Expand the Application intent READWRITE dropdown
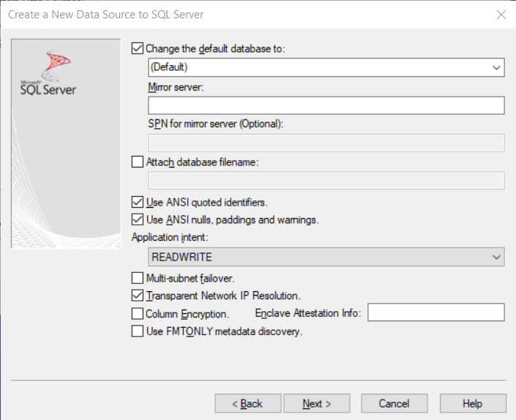Screen dimensions: 516x420 pos(497,257)
